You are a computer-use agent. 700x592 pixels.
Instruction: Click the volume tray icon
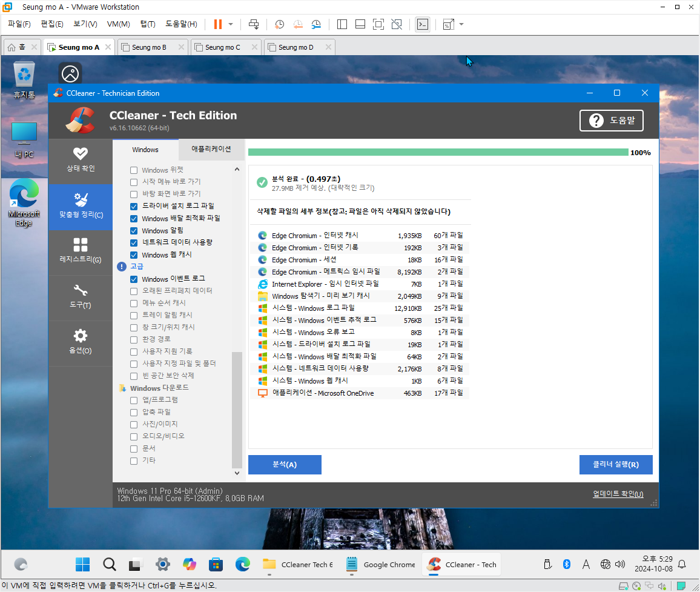pyautogui.click(x=620, y=564)
